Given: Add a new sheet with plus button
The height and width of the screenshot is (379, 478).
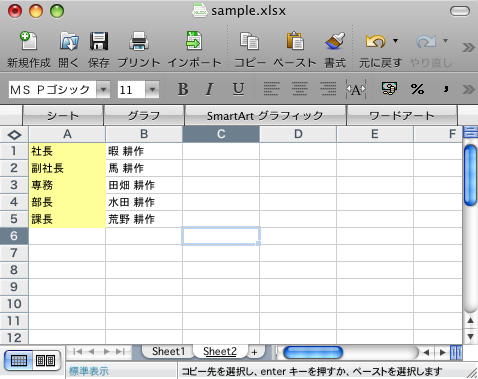Looking at the screenshot, I should (x=254, y=352).
